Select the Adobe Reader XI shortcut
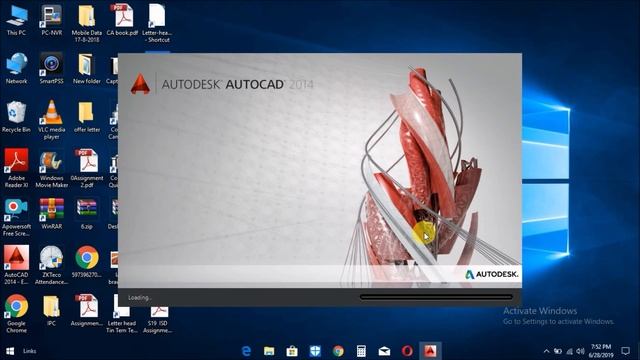Viewport: 640px width, 360px height. pyautogui.click(x=16, y=169)
